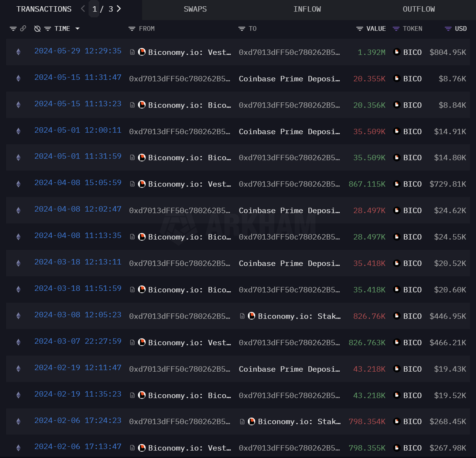
Task: Open Coinbase Prime Deposit on 2024-05-15 row
Action: (289, 79)
